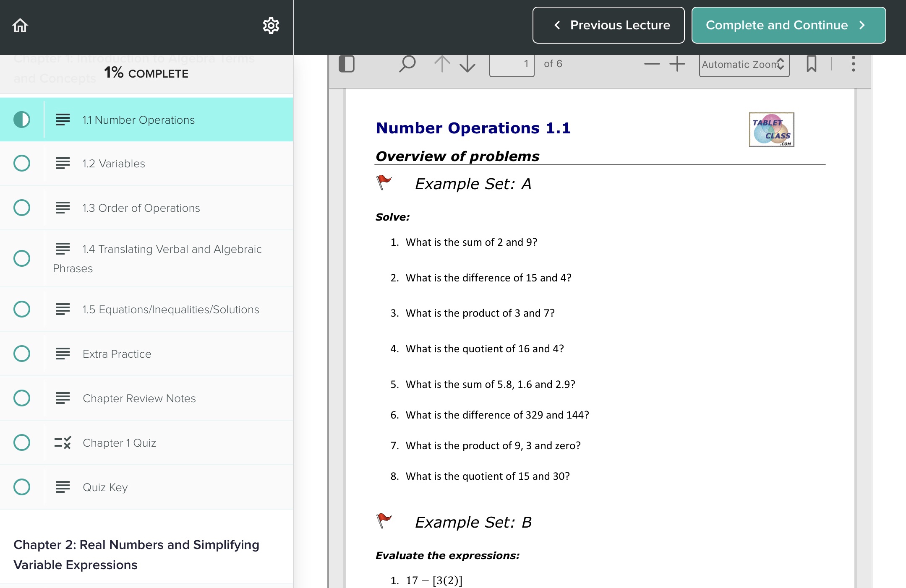Open the PDF bookmark tool
906x588 pixels.
point(811,64)
